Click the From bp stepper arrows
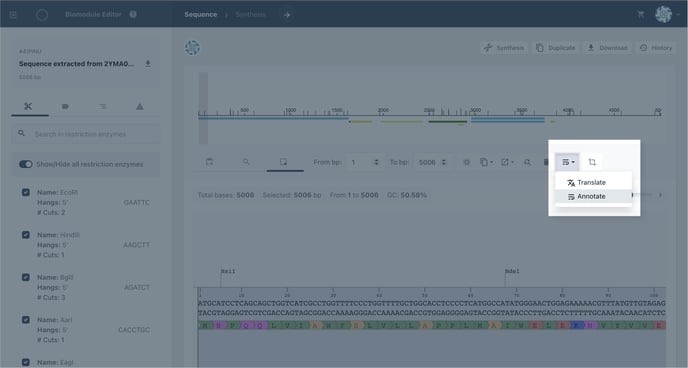The height and width of the screenshot is (368, 688). click(376, 162)
